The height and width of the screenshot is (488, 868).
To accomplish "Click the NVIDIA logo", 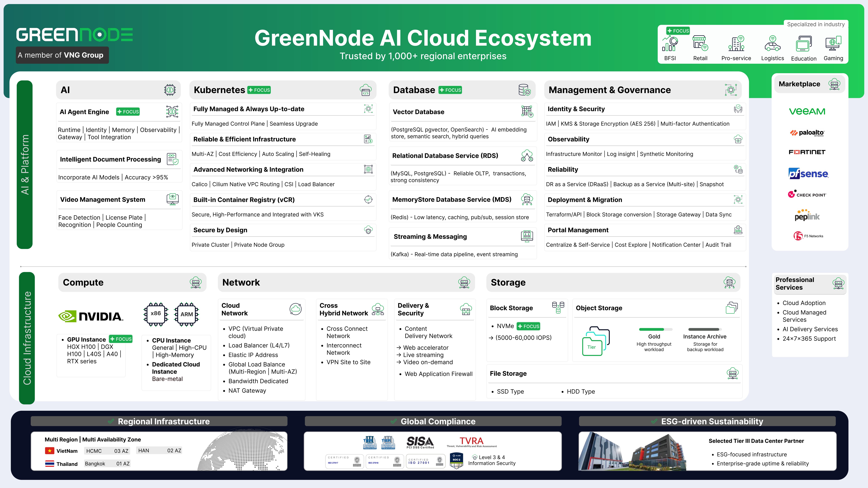I will (x=91, y=316).
